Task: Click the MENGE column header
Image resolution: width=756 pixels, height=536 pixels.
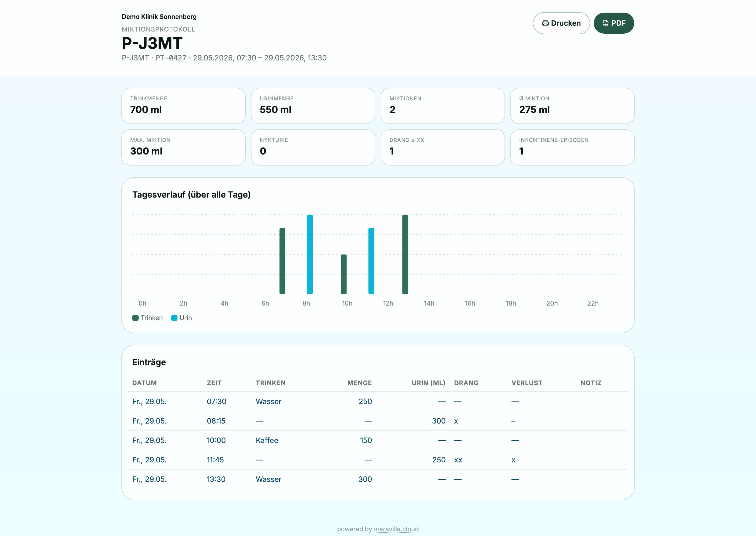Action: click(359, 383)
